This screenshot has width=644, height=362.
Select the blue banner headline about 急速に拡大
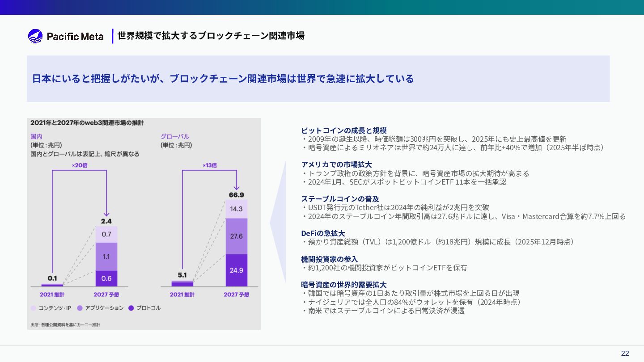[x=223, y=79]
